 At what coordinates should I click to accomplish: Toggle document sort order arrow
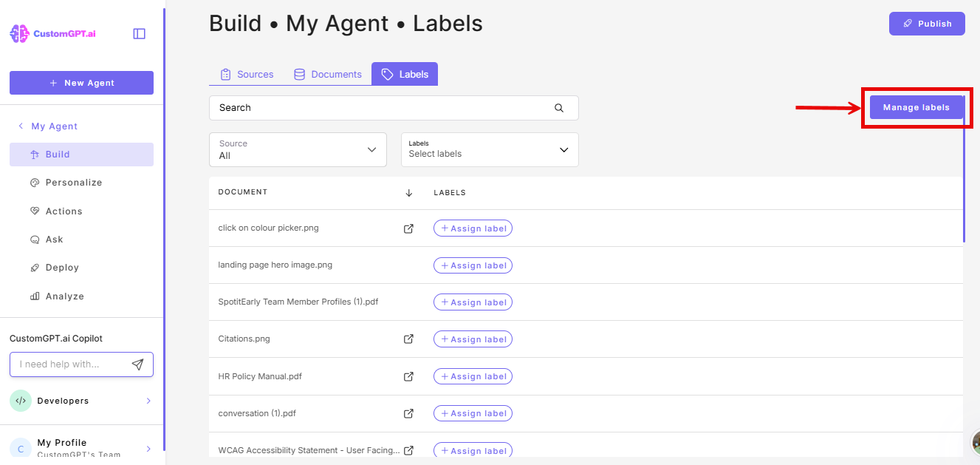tap(409, 192)
